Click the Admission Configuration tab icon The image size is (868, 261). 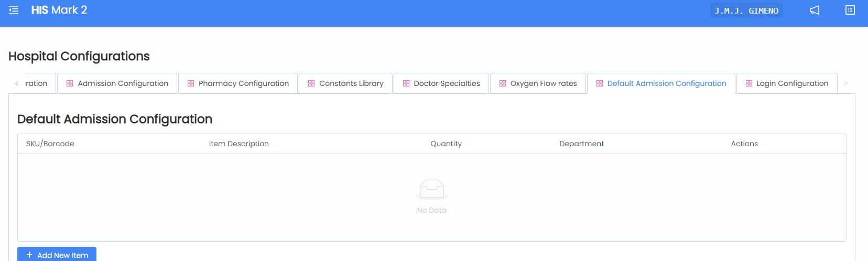coord(70,83)
